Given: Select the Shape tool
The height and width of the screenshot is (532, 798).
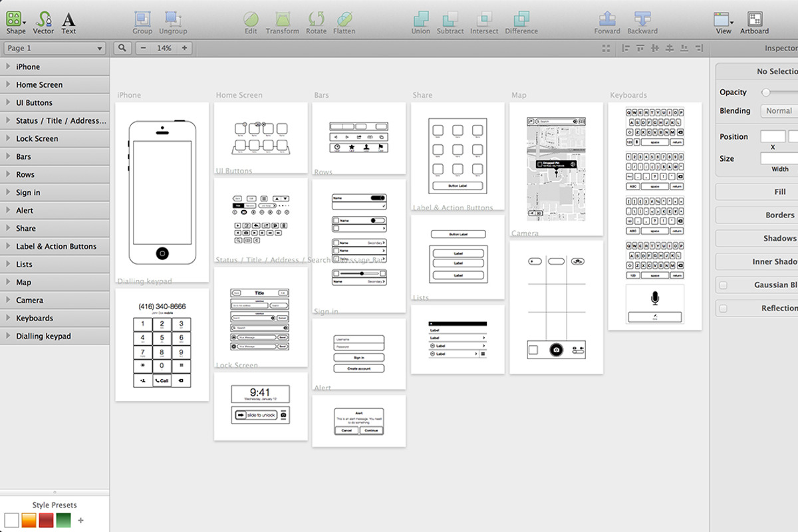Looking at the screenshot, I should pos(16,22).
